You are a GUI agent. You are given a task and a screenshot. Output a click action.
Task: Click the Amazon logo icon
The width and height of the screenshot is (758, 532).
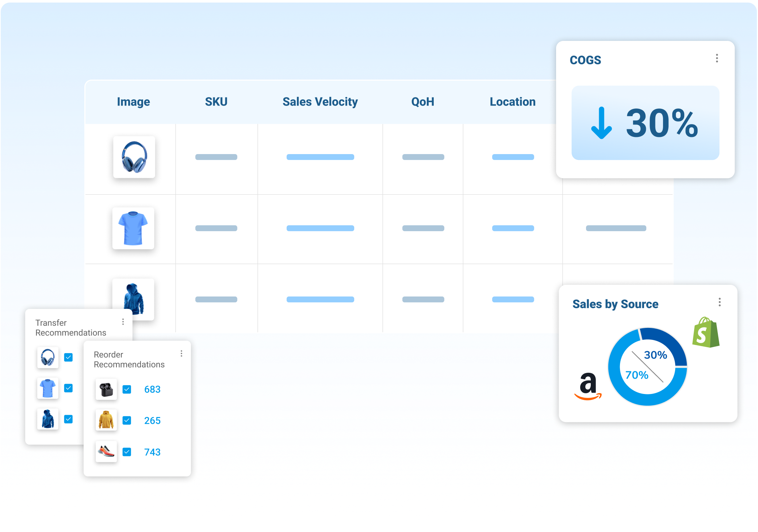[588, 386]
